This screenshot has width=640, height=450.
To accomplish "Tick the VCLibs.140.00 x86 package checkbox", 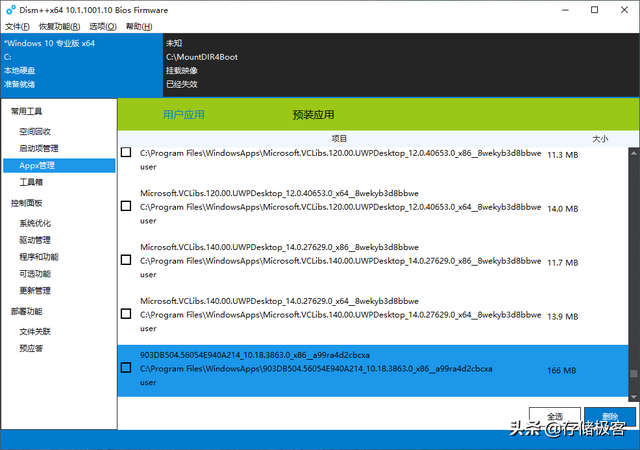I will [126, 260].
